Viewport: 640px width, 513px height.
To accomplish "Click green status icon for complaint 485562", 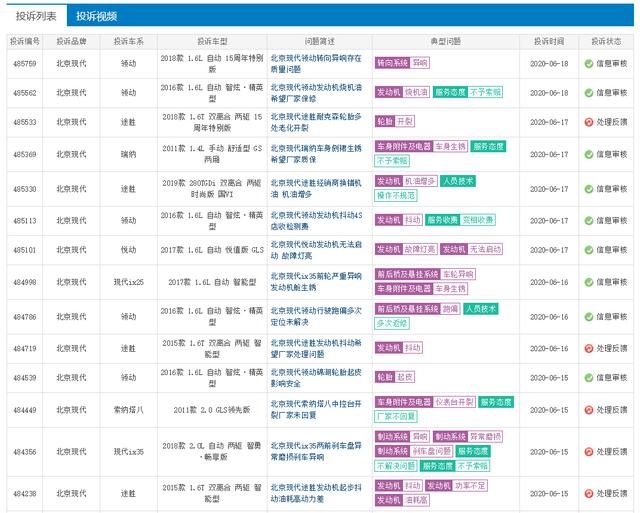I will click(589, 93).
